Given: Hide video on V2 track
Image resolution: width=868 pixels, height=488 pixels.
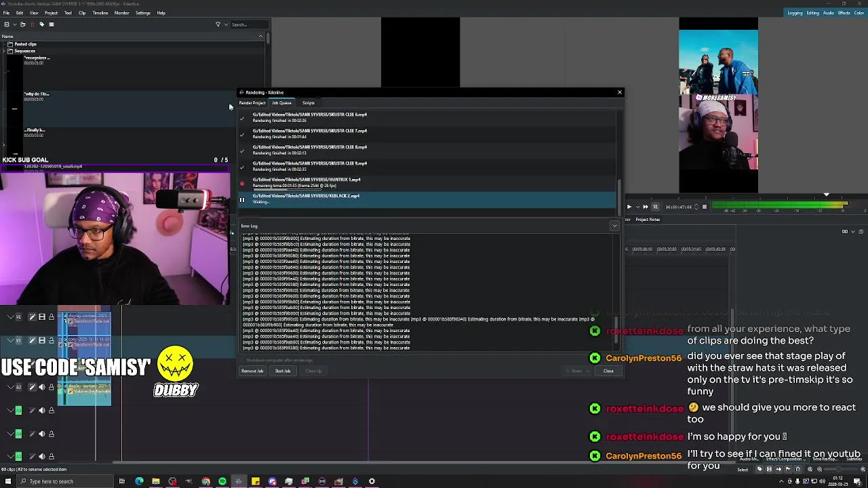Looking at the screenshot, I should 41,317.
